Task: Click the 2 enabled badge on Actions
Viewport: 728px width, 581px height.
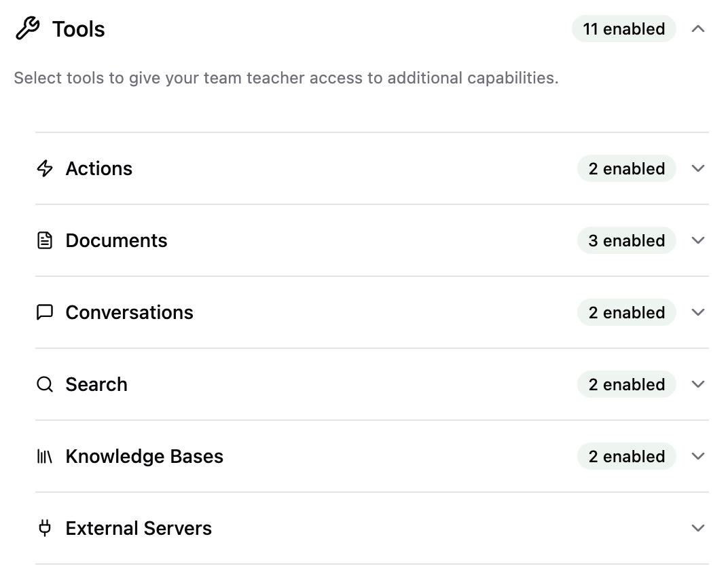Action: pos(626,168)
